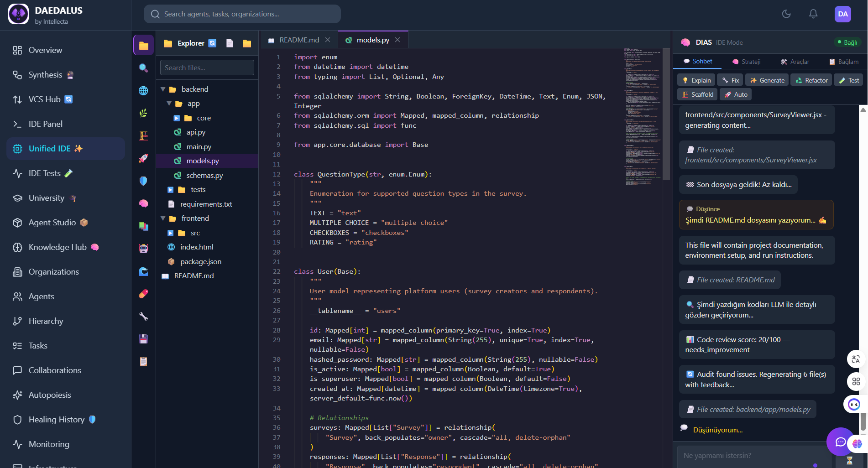Switch to the Sohbet tab
Screen dimensions: 868x468
click(698, 62)
